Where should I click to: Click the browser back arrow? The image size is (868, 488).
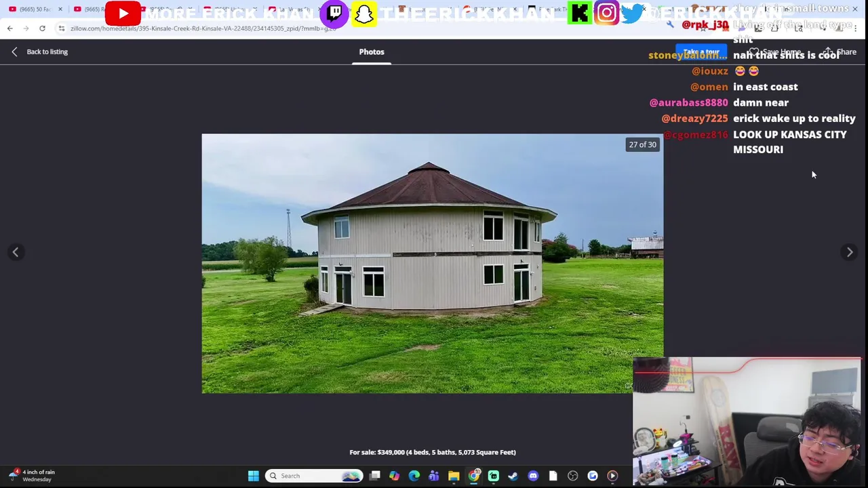[10, 28]
